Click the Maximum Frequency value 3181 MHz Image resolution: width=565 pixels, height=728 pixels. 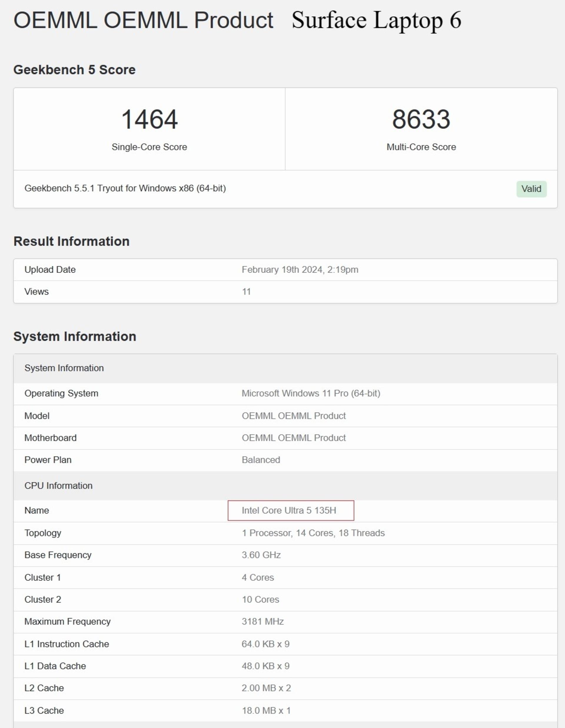[x=262, y=622]
